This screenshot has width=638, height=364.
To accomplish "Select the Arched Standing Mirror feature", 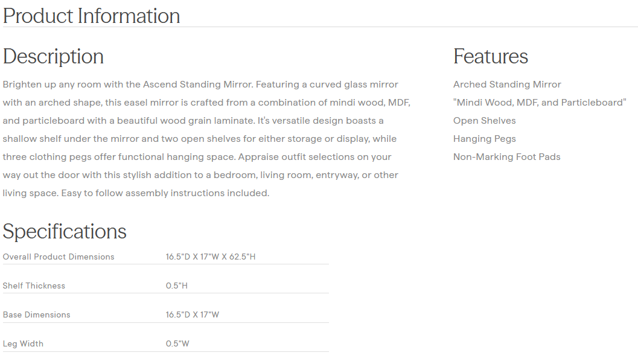I will (507, 85).
